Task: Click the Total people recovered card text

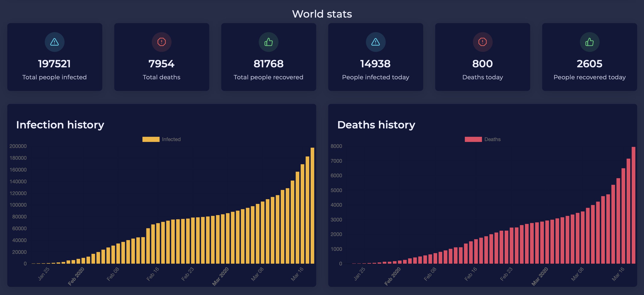Action: pos(268,77)
